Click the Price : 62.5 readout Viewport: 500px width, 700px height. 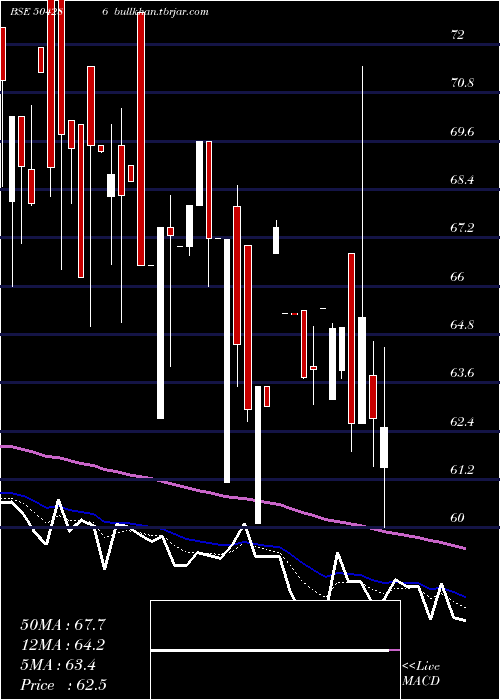tap(63, 685)
